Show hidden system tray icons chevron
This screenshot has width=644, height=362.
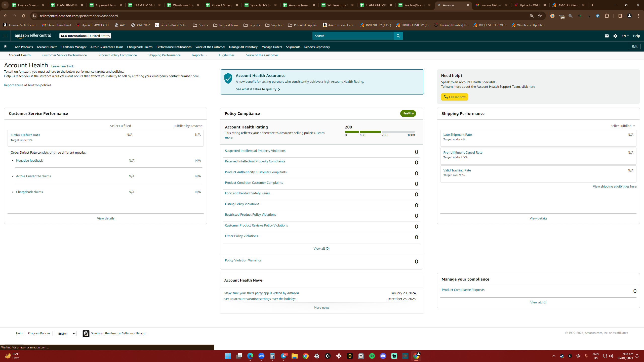point(554,356)
